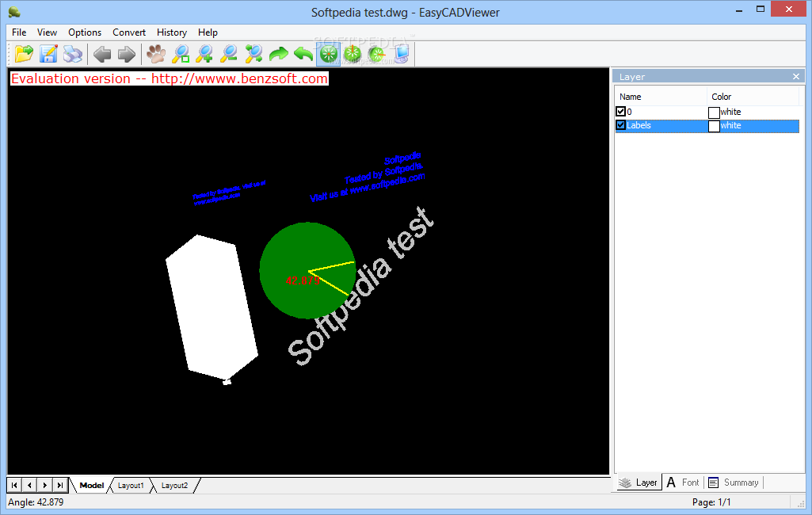Click the print toolbar icon

pyautogui.click(x=73, y=54)
